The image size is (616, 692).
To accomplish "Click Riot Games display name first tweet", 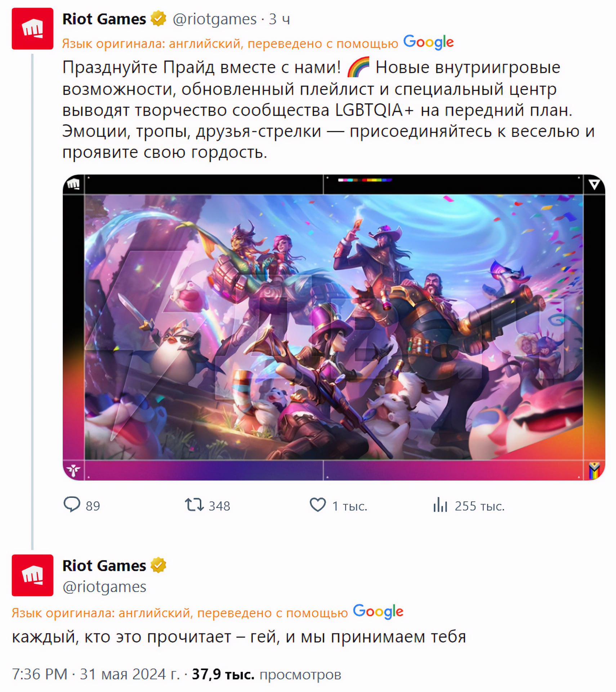I will (104, 19).
